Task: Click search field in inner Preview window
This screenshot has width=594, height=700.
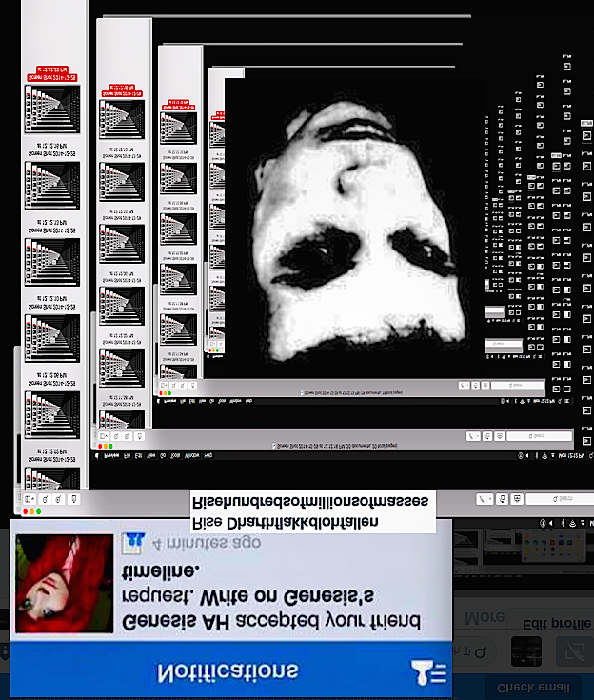Action: (518, 385)
